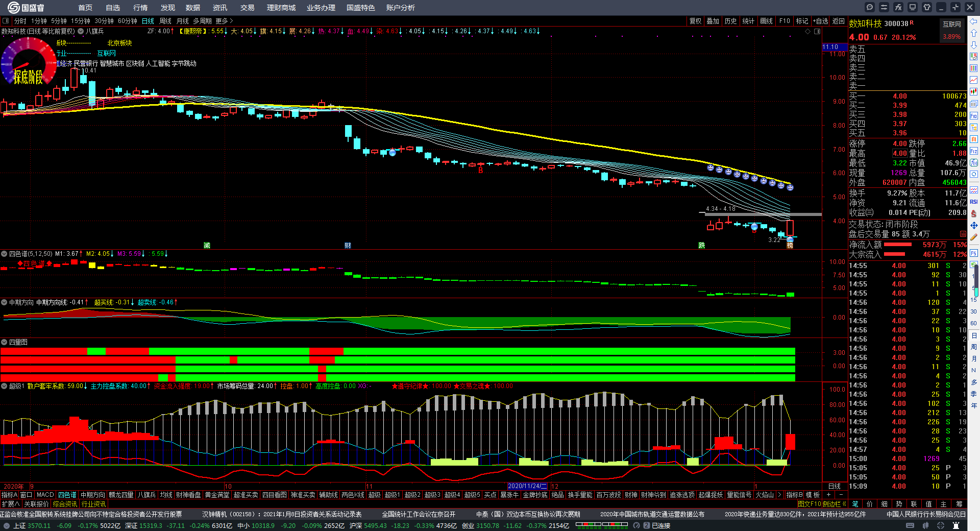
Task: Select the 月线 period option
Action: (x=182, y=21)
